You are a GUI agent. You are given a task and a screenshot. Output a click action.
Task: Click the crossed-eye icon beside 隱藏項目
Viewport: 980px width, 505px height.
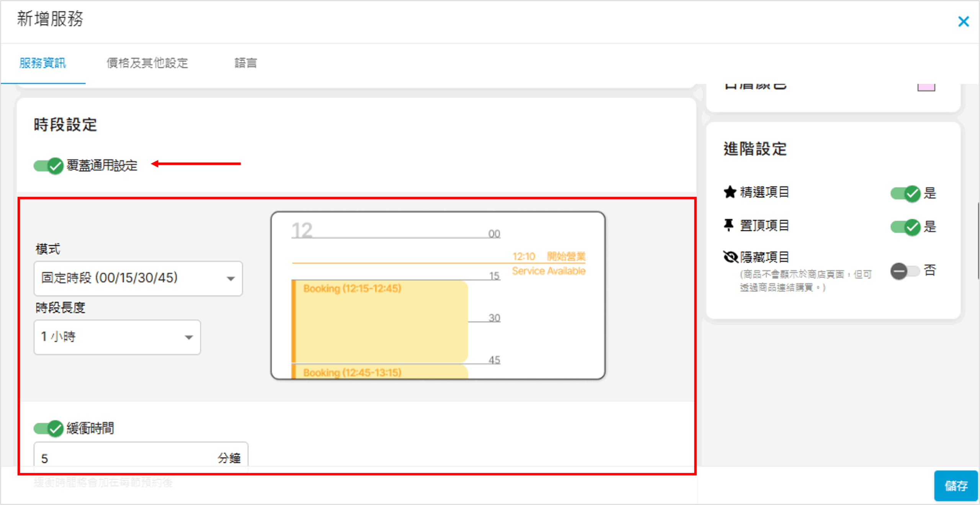click(x=730, y=257)
